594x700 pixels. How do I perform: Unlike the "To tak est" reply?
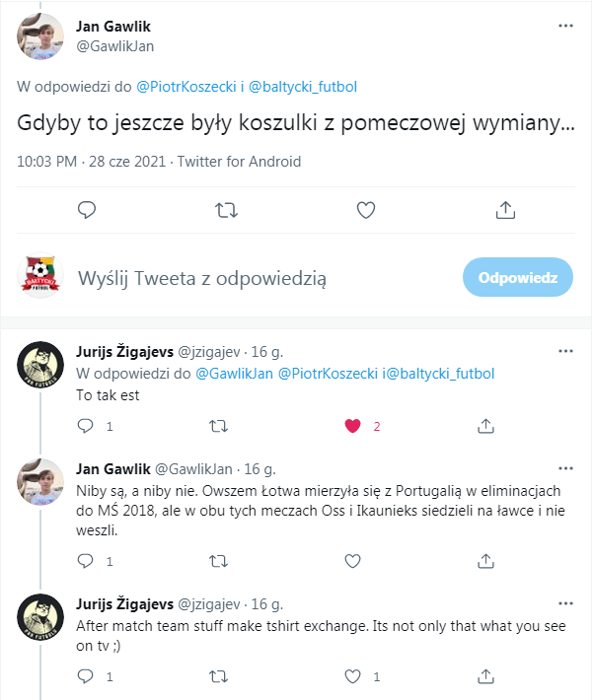coord(351,426)
